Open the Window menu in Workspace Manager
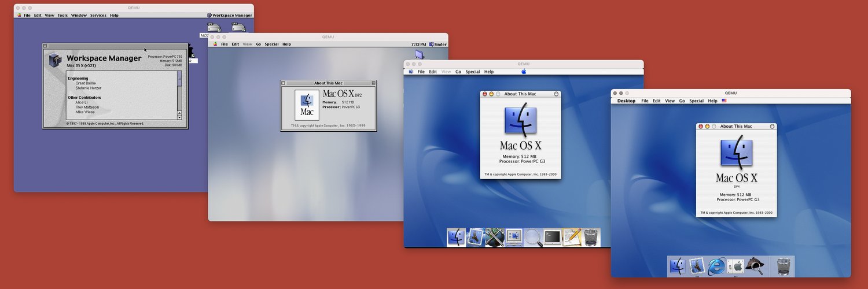 pos(79,15)
